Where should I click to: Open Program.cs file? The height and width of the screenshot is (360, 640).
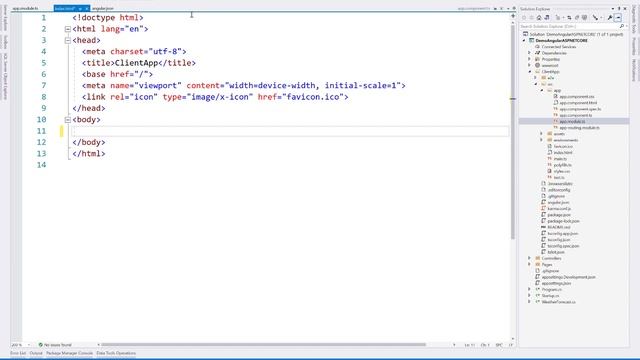(x=551, y=289)
